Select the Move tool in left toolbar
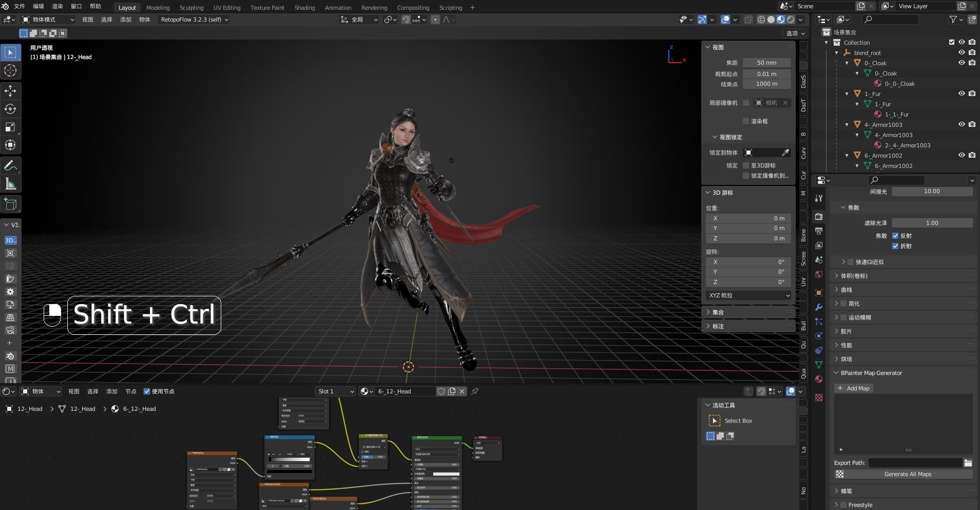This screenshot has height=510, width=980. 10,91
